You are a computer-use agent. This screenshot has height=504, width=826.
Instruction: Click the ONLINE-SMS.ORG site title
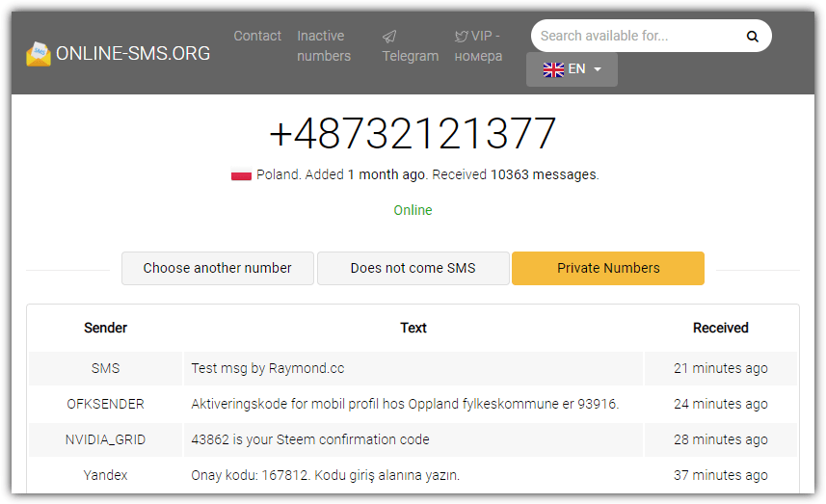[133, 54]
